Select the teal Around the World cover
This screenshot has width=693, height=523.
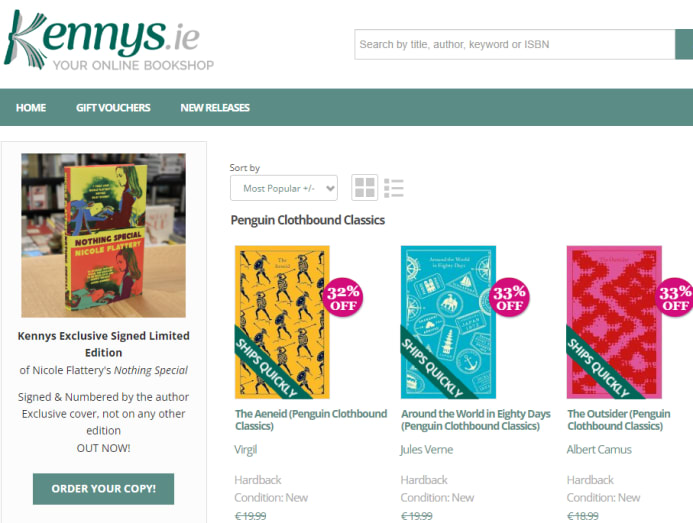tap(448, 322)
